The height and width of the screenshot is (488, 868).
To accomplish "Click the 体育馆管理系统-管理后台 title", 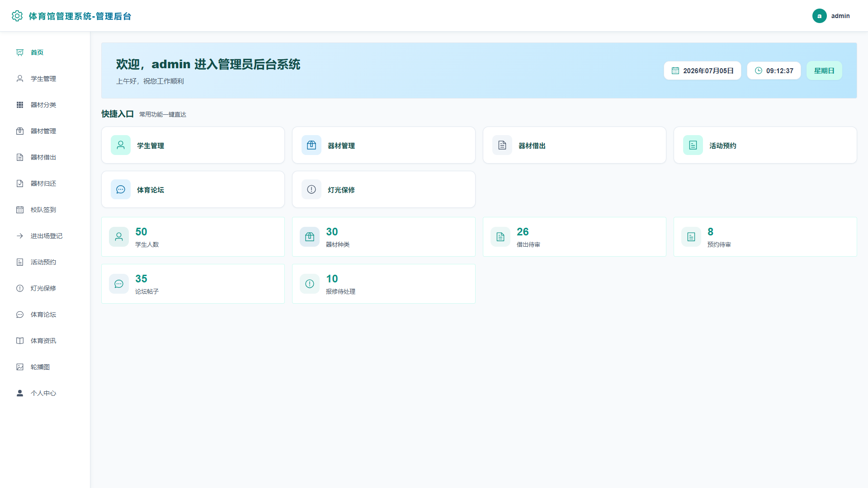I will pyautogui.click(x=80, y=16).
